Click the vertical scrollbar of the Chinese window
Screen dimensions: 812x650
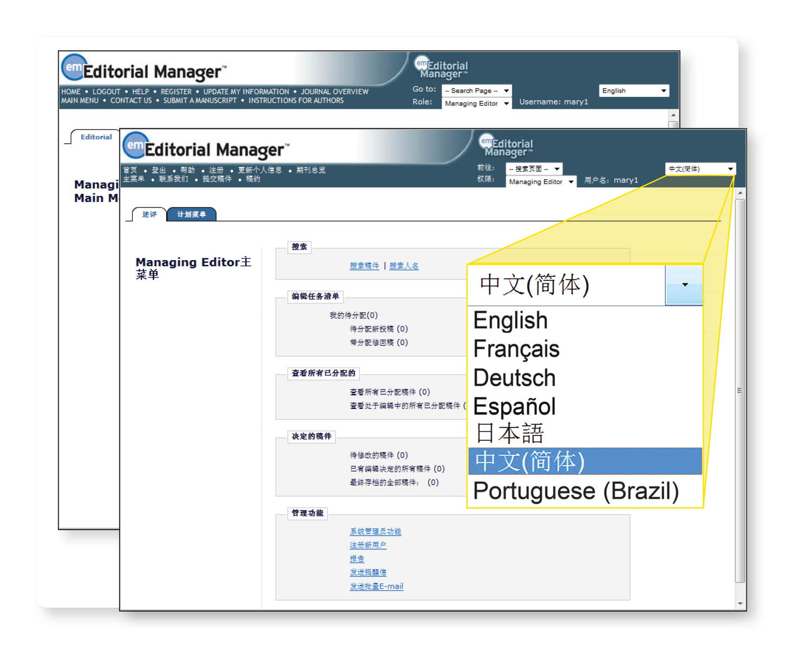[x=740, y=390]
